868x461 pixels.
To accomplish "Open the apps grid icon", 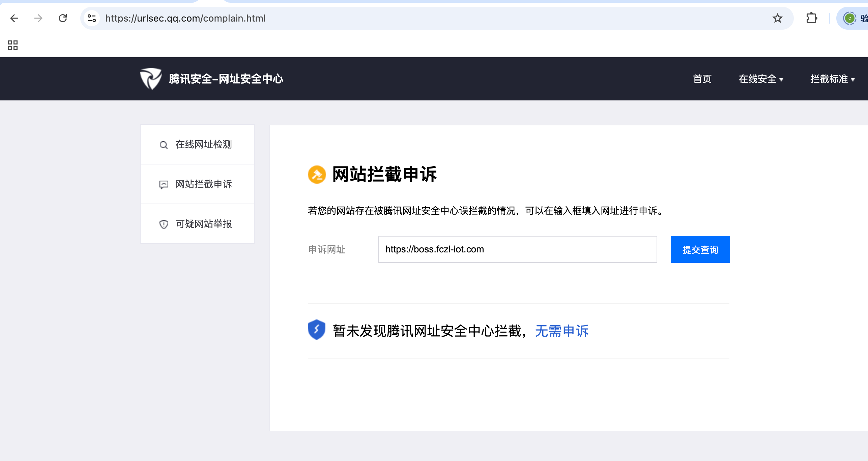I will pyautogui.click(x=13, y=45).
